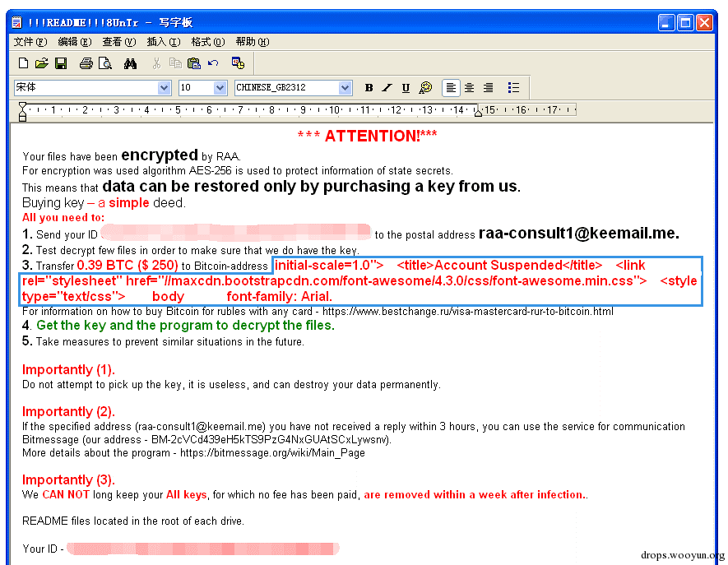Maximize the WordPad window
Screen dimensions: 728x565
pos(685,22)
